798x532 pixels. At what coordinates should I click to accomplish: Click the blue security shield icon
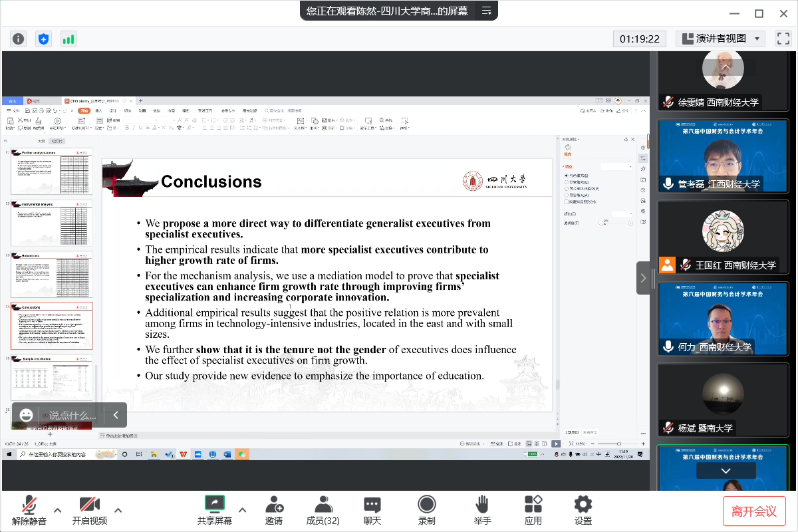pyautogui.click(x=43, y=39)
